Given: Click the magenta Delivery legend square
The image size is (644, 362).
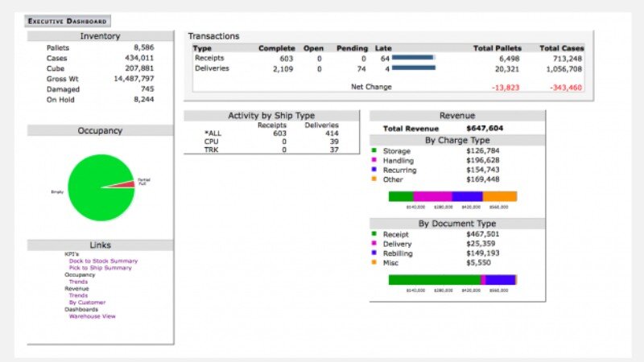Looking at the screenshot, I should click(x=374, y=244).
